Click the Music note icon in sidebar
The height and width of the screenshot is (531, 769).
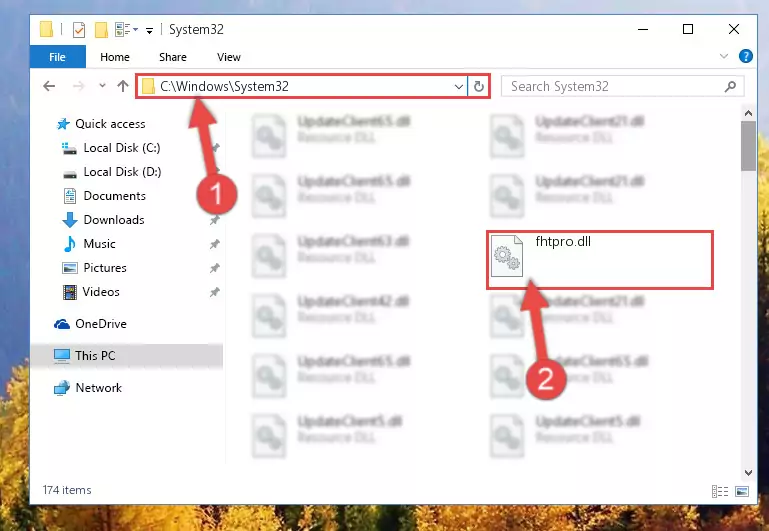70,244
